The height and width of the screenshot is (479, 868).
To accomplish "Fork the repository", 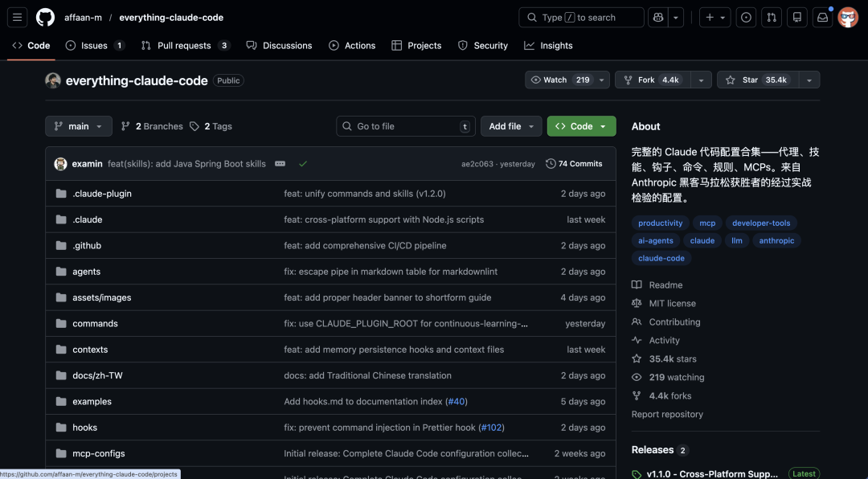I will (651, 80).
